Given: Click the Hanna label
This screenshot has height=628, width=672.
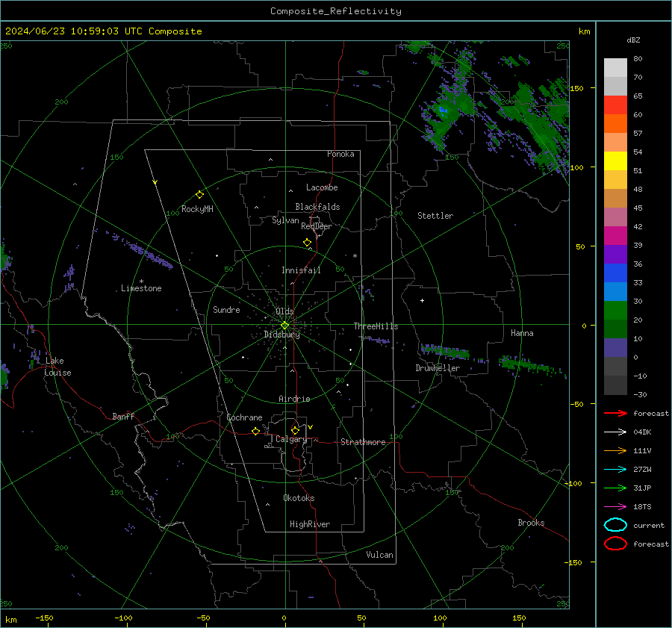Looking at the screenshot, I should [x=522, y=333].
